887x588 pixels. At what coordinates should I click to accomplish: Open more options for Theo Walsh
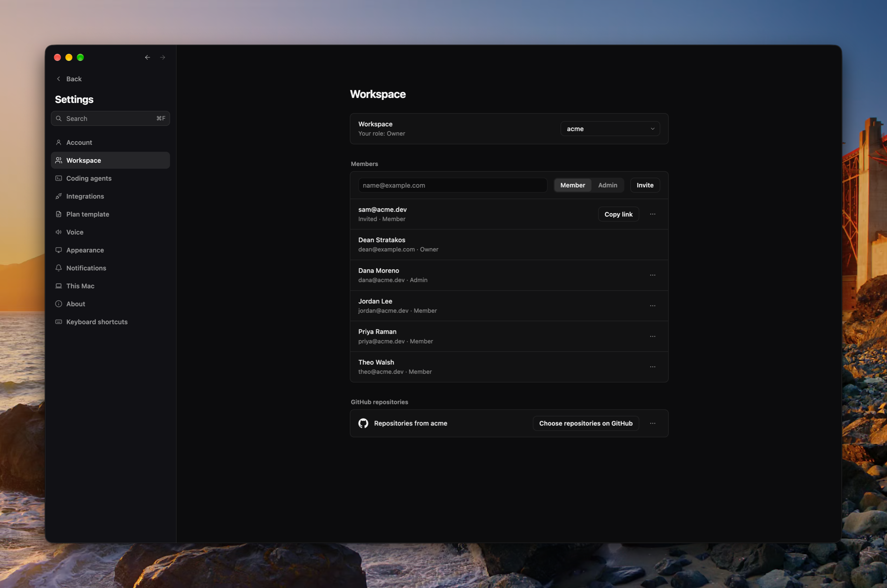click(x=653, y=367)
